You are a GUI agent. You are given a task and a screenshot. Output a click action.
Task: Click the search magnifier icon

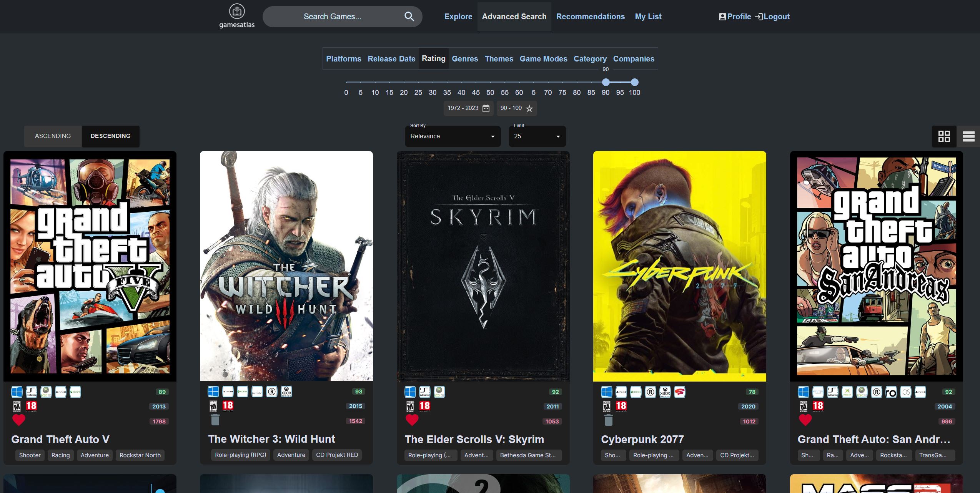click(x=409, y=17)
